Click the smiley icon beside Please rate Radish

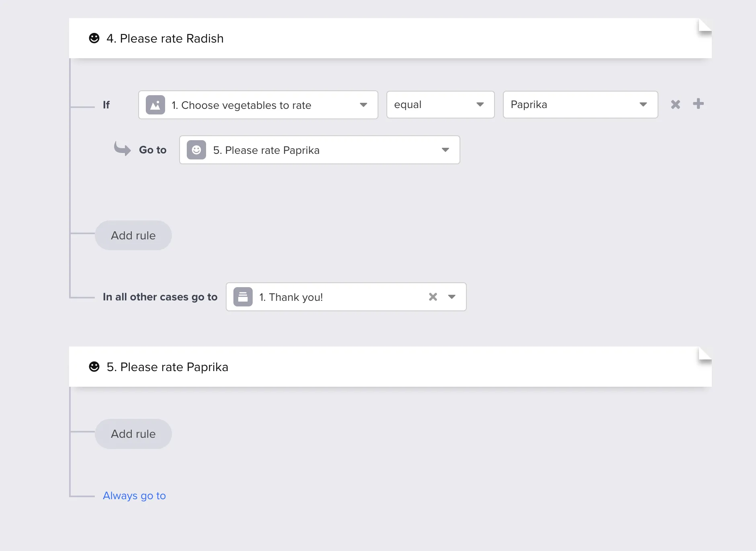(x=94, y=38)
